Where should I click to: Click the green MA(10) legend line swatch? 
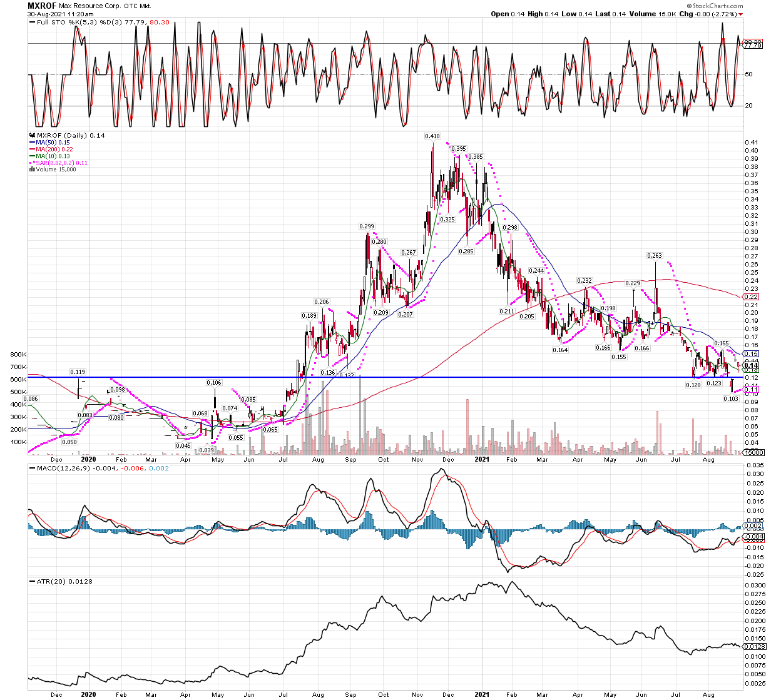point(33,156)
